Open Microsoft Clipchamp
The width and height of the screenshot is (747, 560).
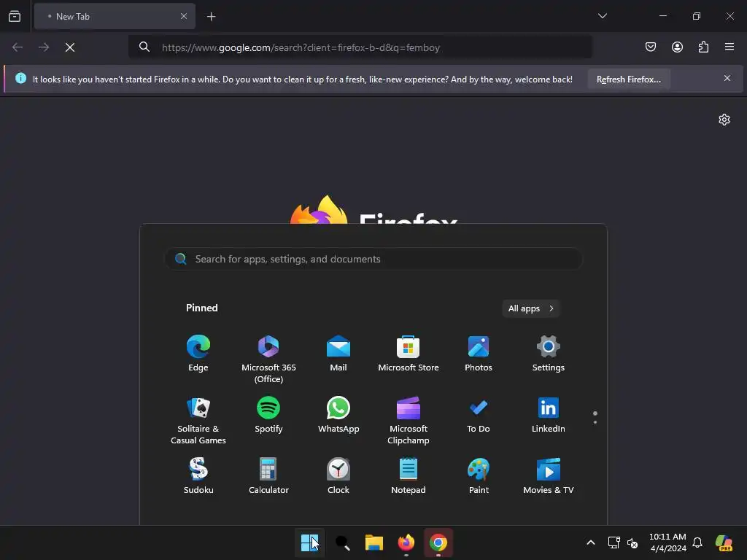pos(409,421)
